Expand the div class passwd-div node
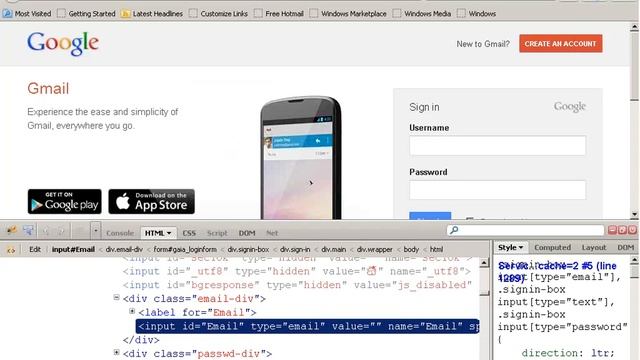Viewport: 640px width, 360px height. coord(116,352)
